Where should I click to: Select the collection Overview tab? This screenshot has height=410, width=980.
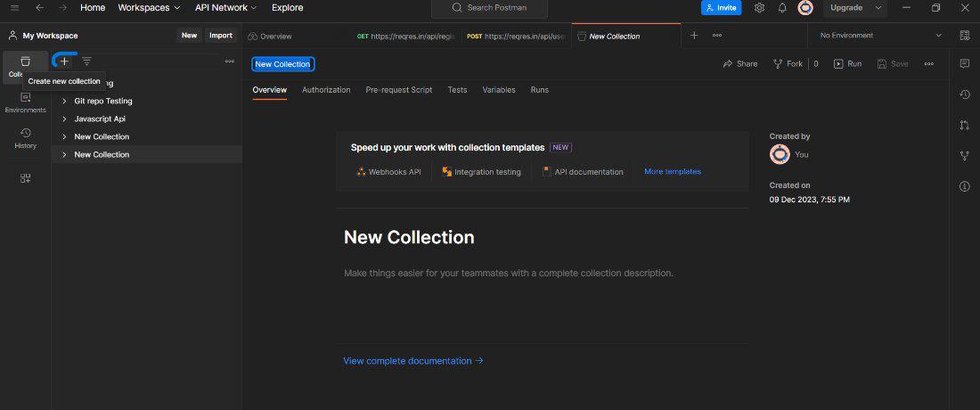(x=269, y=90)
